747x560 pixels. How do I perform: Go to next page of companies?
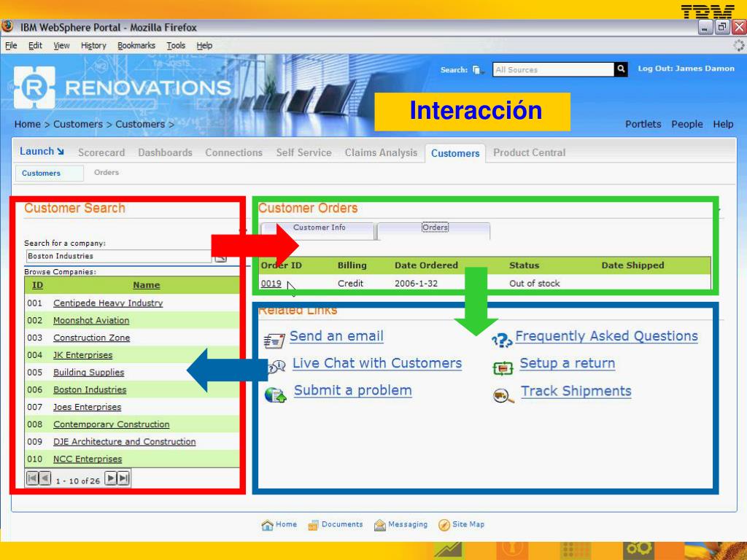tap(111, 478)
